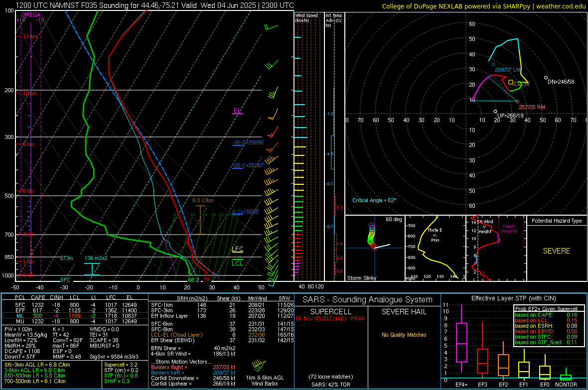The image size is (588, 390).
Task: Click the cyan effective inflow layer bracket
Action: (92, 269)
